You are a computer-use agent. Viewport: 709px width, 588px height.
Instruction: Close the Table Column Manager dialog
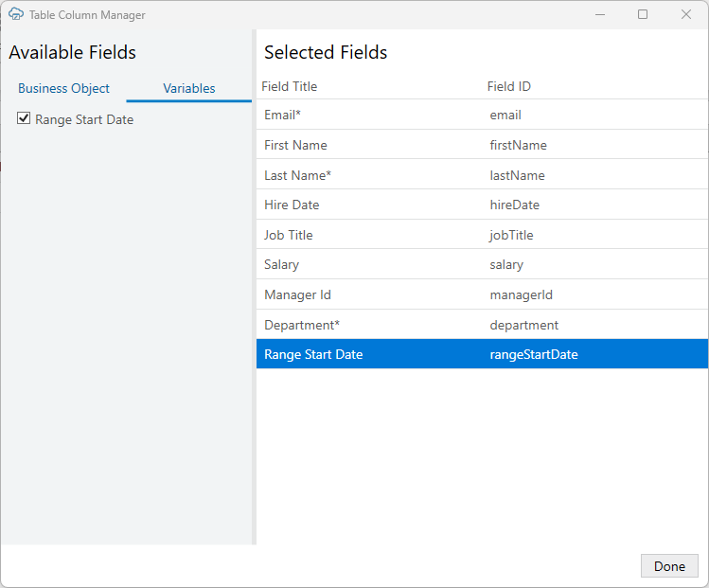686,14
